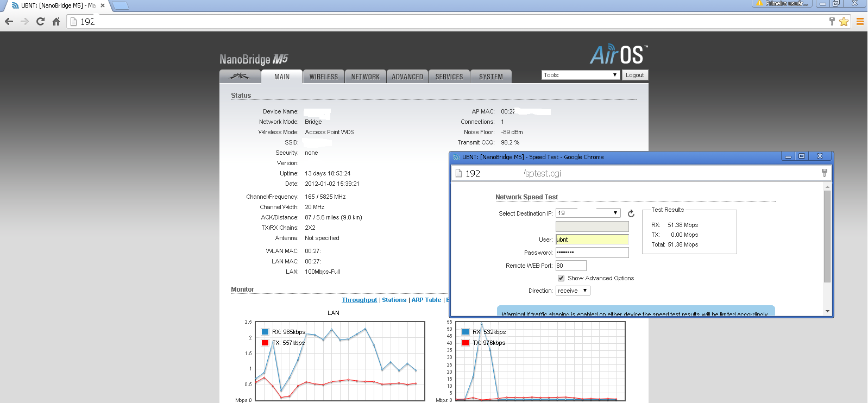Click the Channel/Frequency value 165 / 5825 MHz

click(325, 197)
